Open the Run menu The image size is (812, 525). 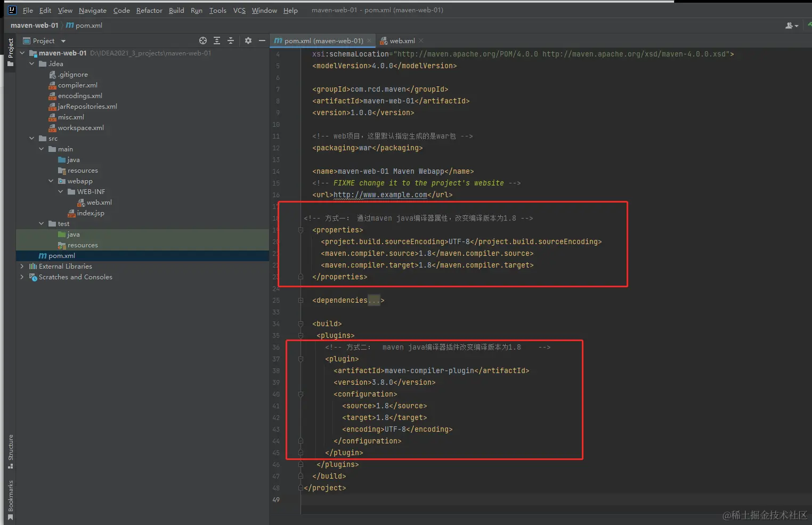(x=197, y=10)
